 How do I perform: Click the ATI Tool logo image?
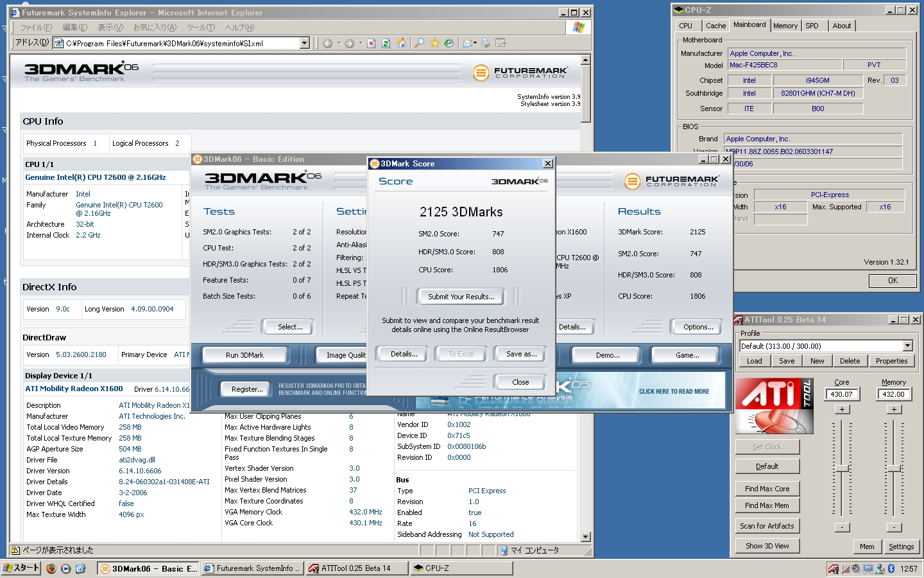tap(774, 406)
